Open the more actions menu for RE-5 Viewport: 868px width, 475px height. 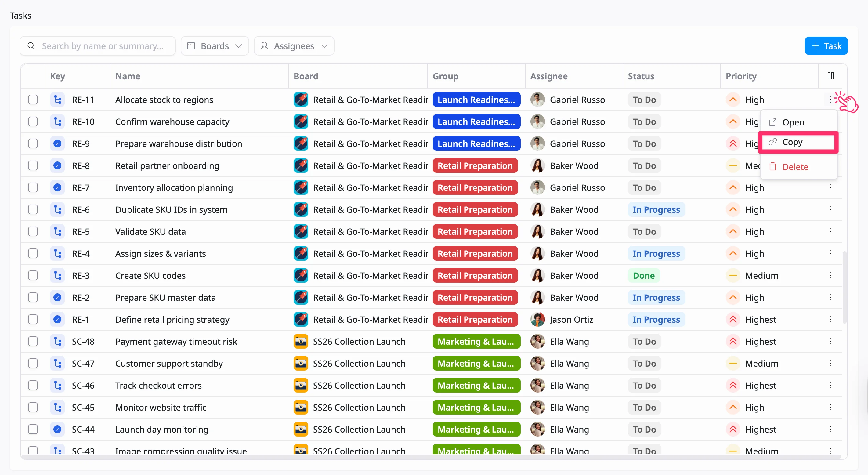pyautogui.click(x=830, y=232)
